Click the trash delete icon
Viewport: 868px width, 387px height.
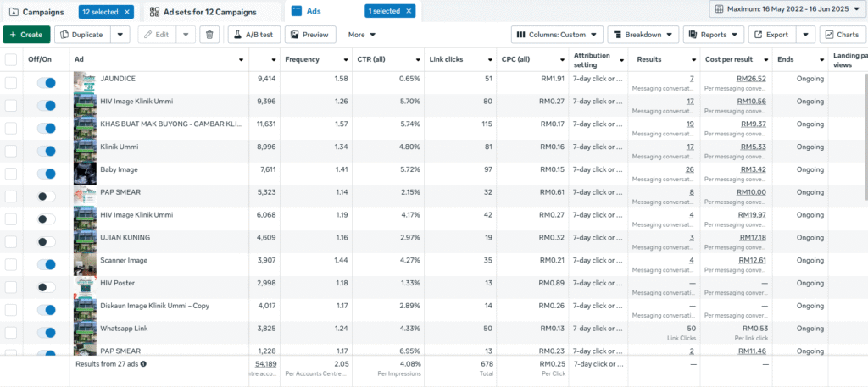[210, 35]
